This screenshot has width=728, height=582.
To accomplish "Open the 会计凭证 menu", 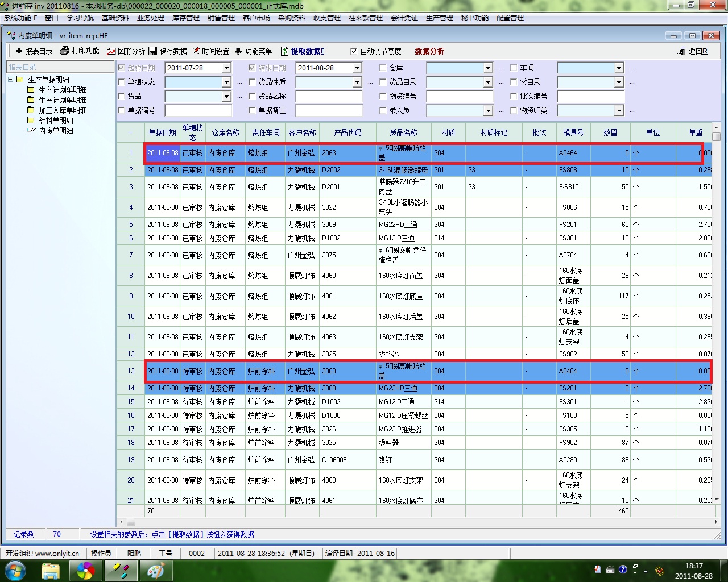I will point(404,18).
